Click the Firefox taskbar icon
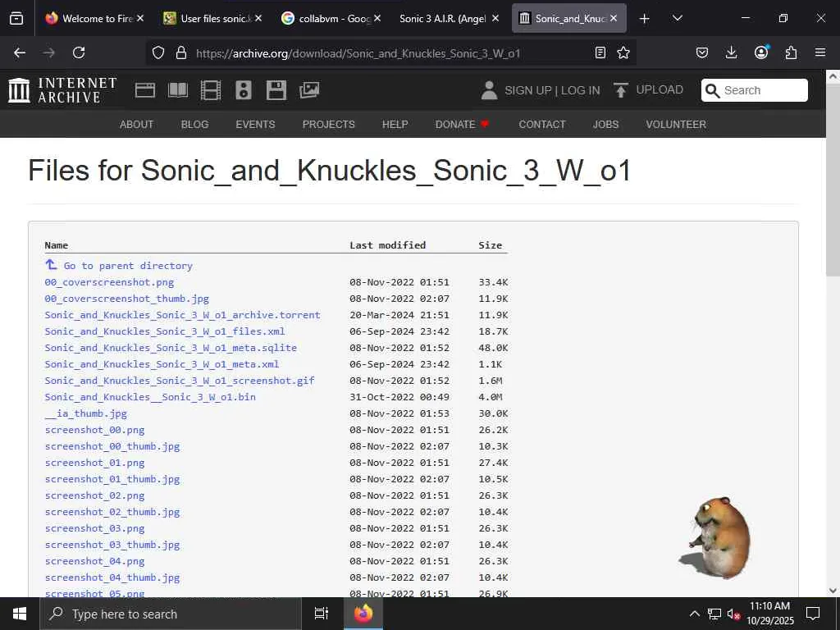 coord(363,614)
